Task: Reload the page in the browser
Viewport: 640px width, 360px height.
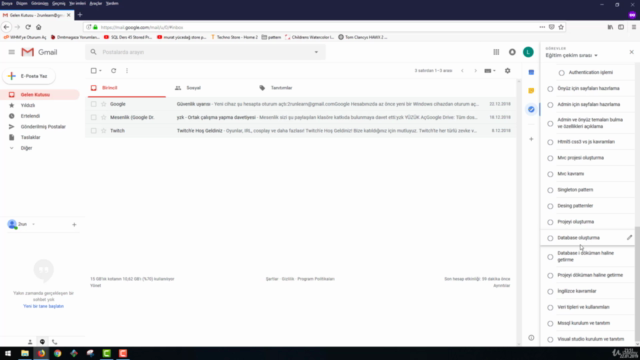Action: point(28,27)
